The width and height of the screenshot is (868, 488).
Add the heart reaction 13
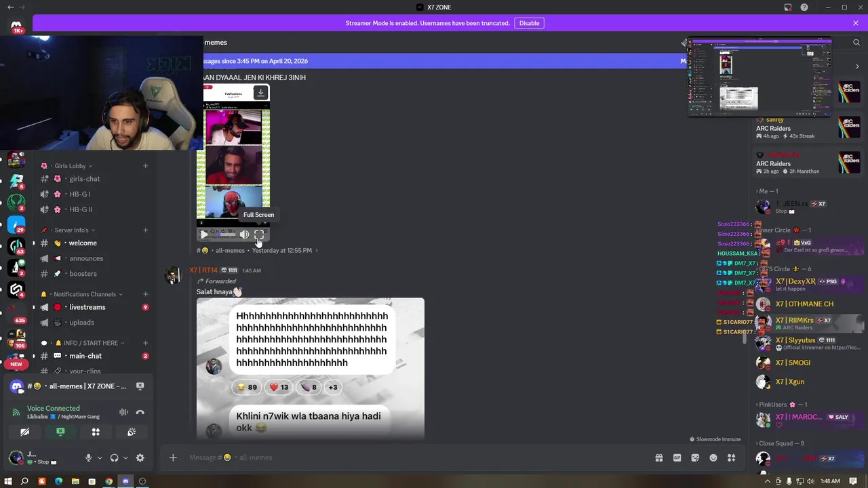click(279, 387)
